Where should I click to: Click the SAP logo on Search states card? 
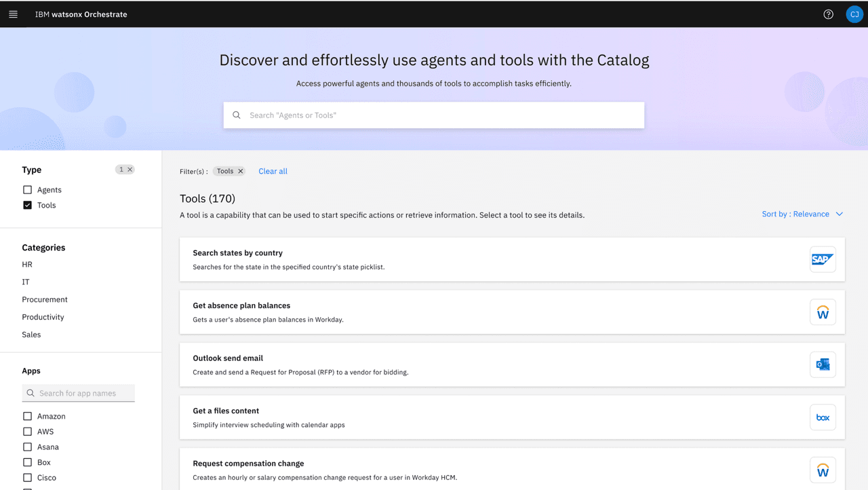pyautogui.click(x=823, y=259)
